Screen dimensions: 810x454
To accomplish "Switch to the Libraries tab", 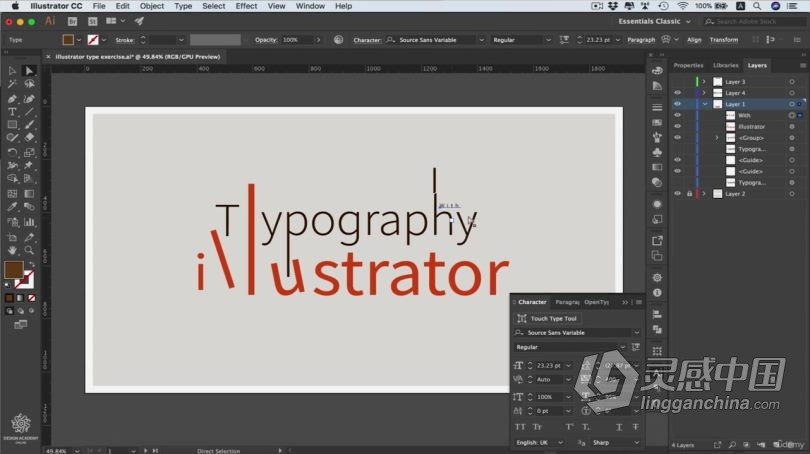I will (x=725, y=66).
